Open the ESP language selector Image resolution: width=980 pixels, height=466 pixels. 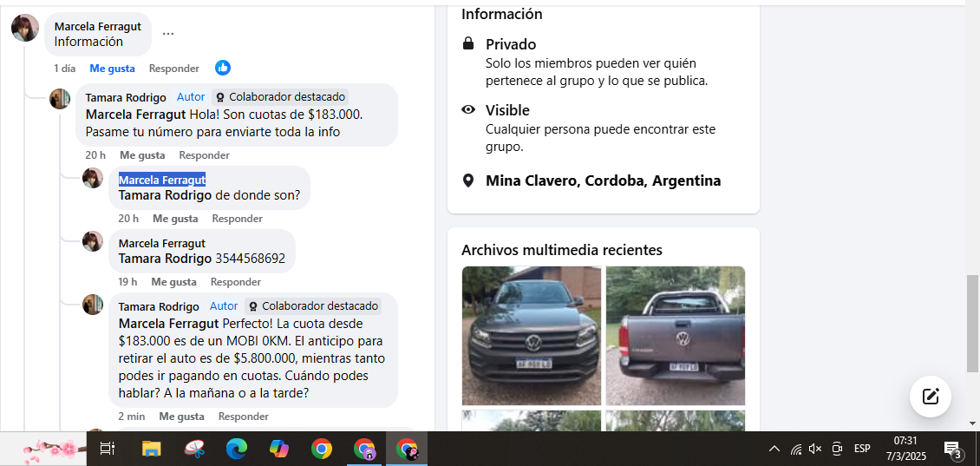pyautogui.click(x=862, y=449)
